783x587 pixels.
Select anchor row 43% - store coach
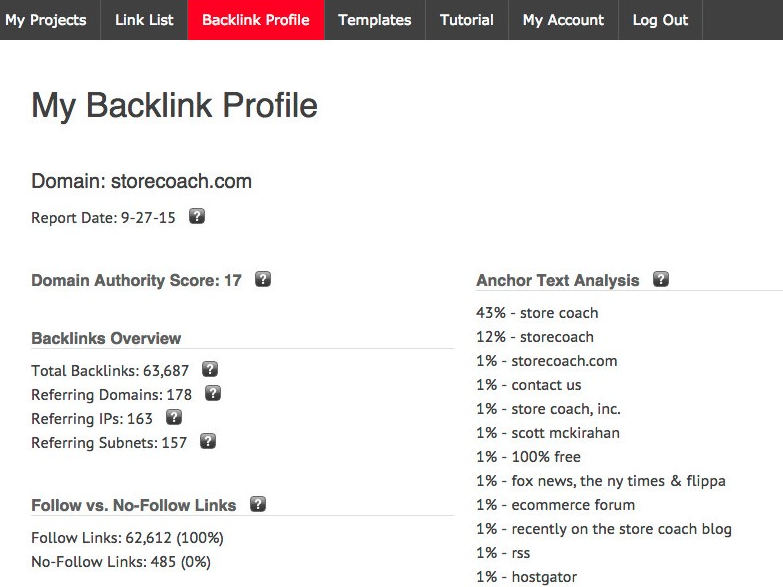(x=537, y=313)
